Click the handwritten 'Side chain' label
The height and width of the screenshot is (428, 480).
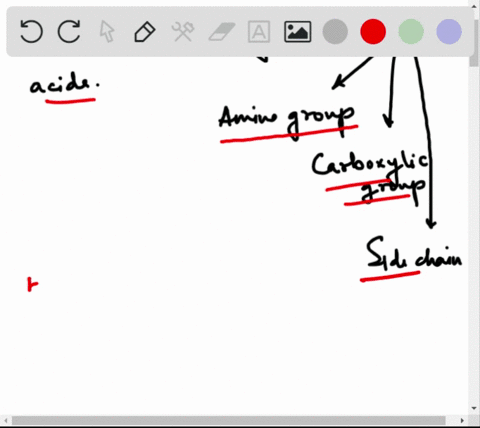pyautogui.click(x=414, y=253)
